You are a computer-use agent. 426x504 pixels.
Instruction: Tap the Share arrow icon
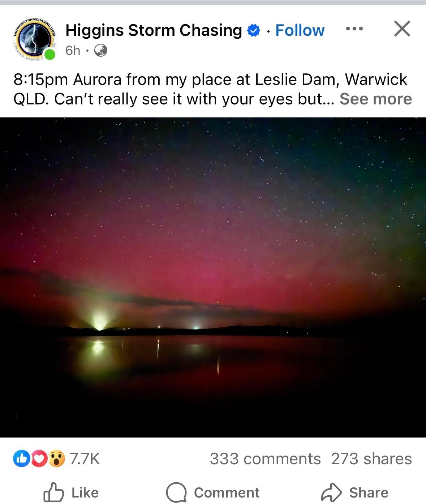pyautogui.click(x=331, y=492)
